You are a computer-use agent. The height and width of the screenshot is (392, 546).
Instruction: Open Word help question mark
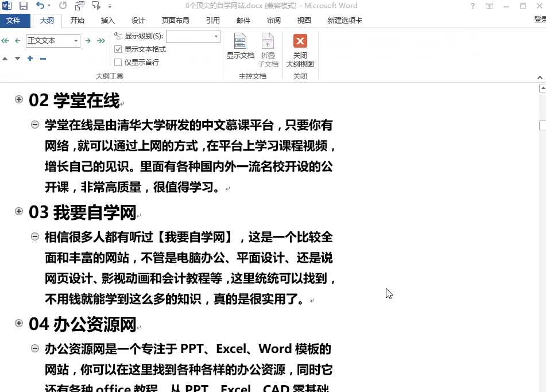[473, 6]
